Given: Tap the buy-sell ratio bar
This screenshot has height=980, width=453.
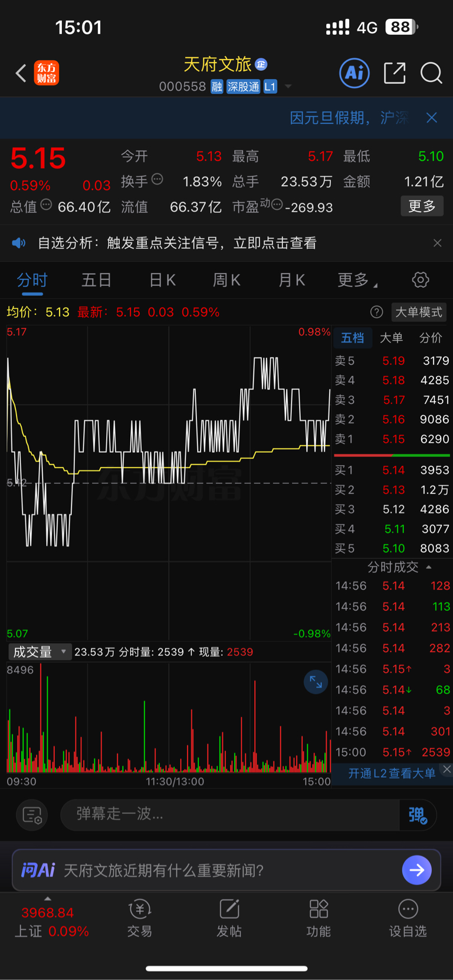Looking at the screenshot, I should point(392,455).
